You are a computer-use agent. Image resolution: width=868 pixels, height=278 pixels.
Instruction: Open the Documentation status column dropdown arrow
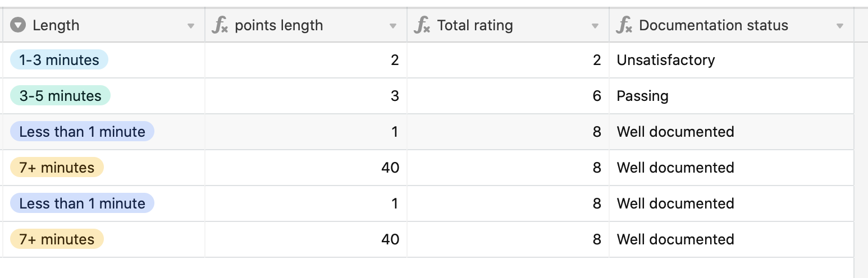[840, 26]
